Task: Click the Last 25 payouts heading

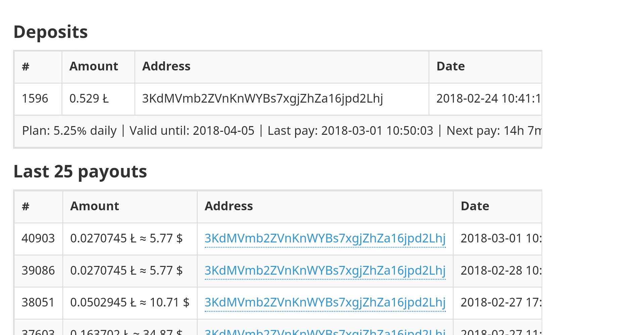Action: point(80,172)
